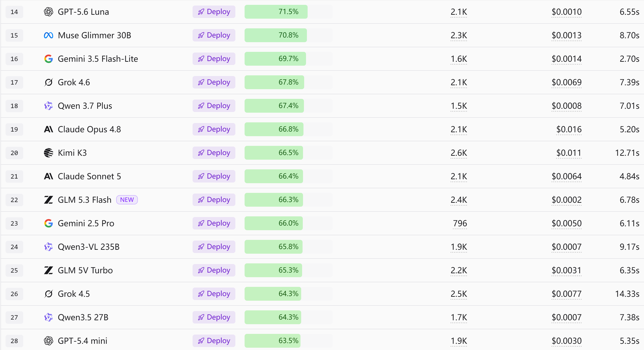Screen dimensions: 644x350
Task: Deploy the Claude Sonnet 5 model
Action: [x=214, y=176]
